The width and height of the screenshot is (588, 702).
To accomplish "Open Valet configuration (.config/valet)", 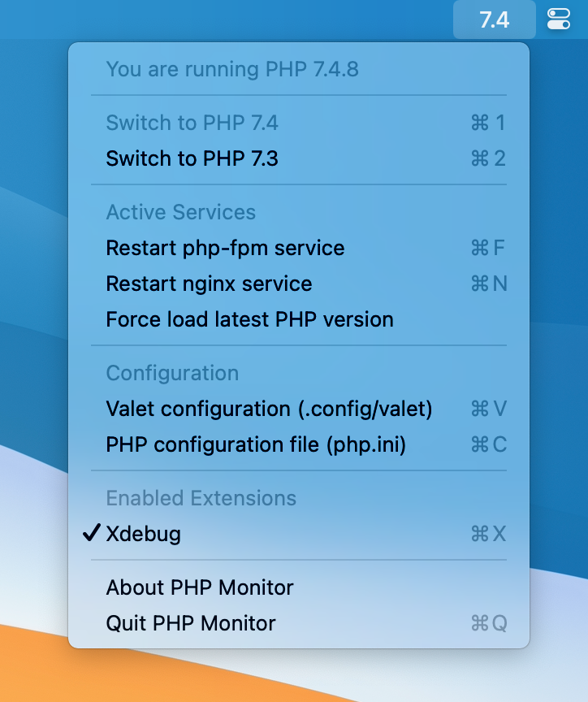I will (x=299, y=409).
